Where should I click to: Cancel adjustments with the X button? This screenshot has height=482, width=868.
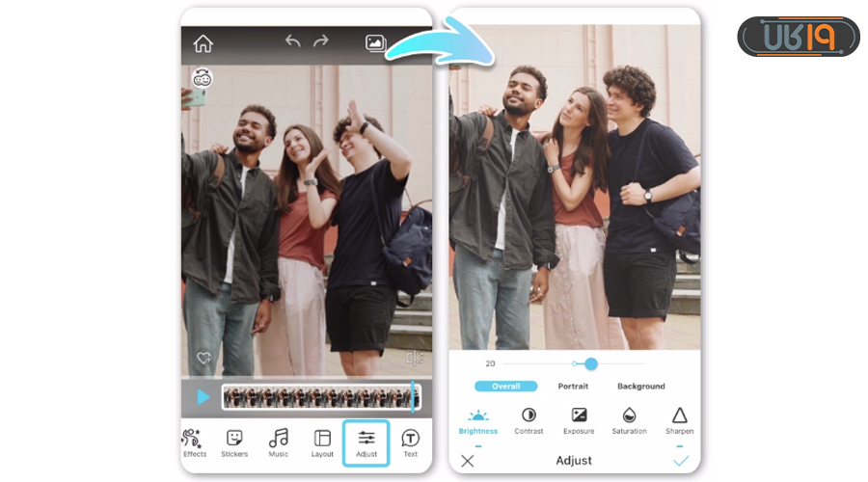click(468, 461)
